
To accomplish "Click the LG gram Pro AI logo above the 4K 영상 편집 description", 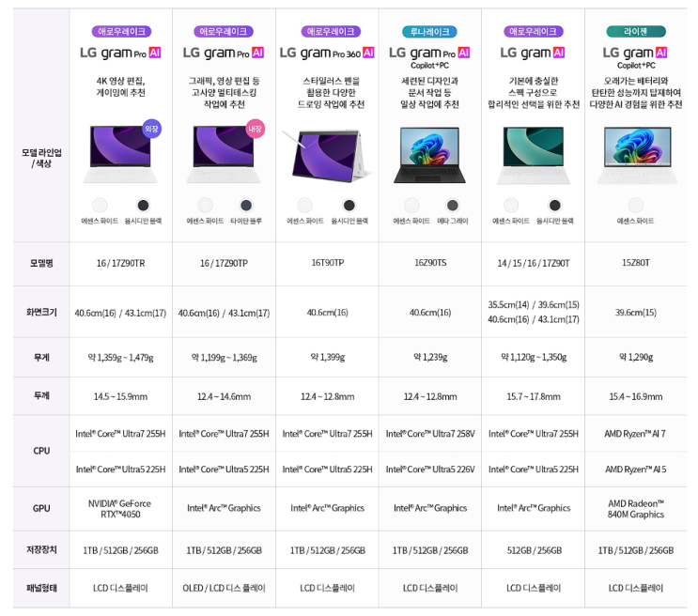I will pos(120,53).
